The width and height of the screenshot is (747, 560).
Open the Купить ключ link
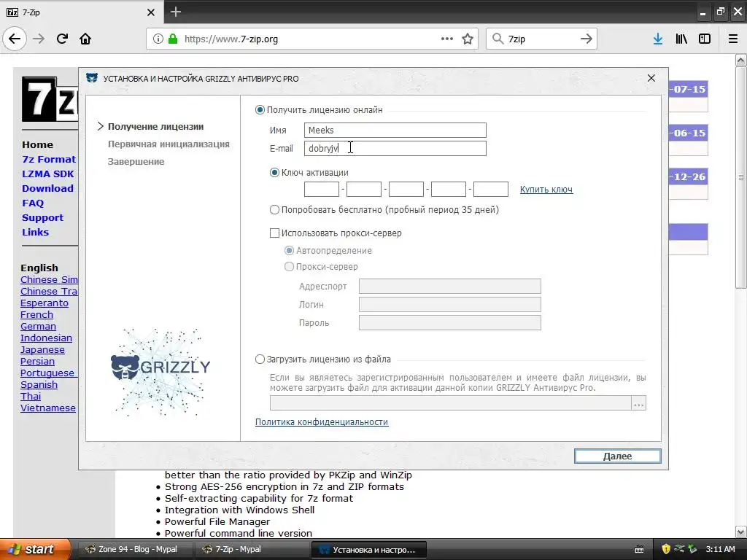coord(546,190)
